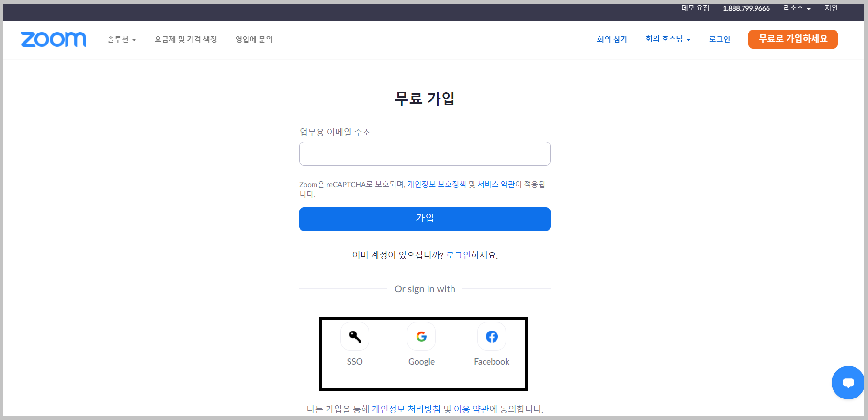The image size is (868, 420).
Task: Focus the 업무용 이메일 주소 input field
Action: coord(425,154)
